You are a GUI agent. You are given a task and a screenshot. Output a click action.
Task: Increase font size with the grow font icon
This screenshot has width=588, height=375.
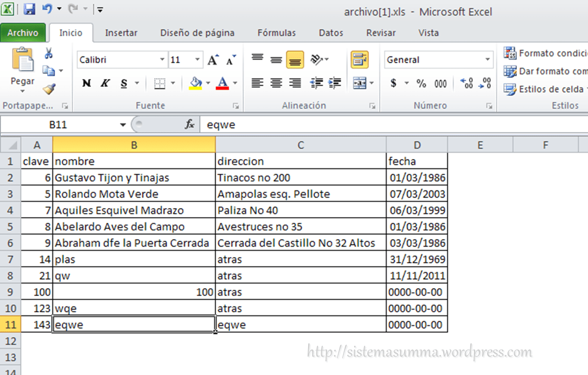point(212,60)
